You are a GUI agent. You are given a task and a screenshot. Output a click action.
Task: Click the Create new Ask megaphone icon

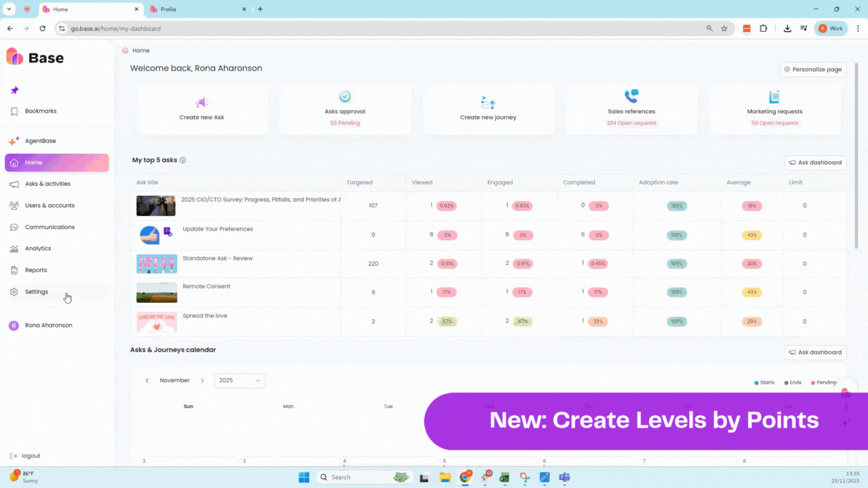201,102
